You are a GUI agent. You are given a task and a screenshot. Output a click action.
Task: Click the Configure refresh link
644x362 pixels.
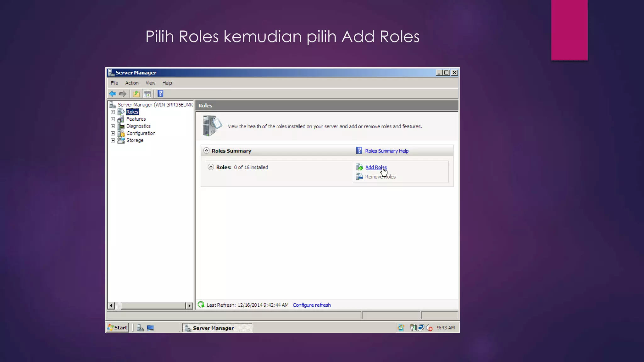pos(312,305)
